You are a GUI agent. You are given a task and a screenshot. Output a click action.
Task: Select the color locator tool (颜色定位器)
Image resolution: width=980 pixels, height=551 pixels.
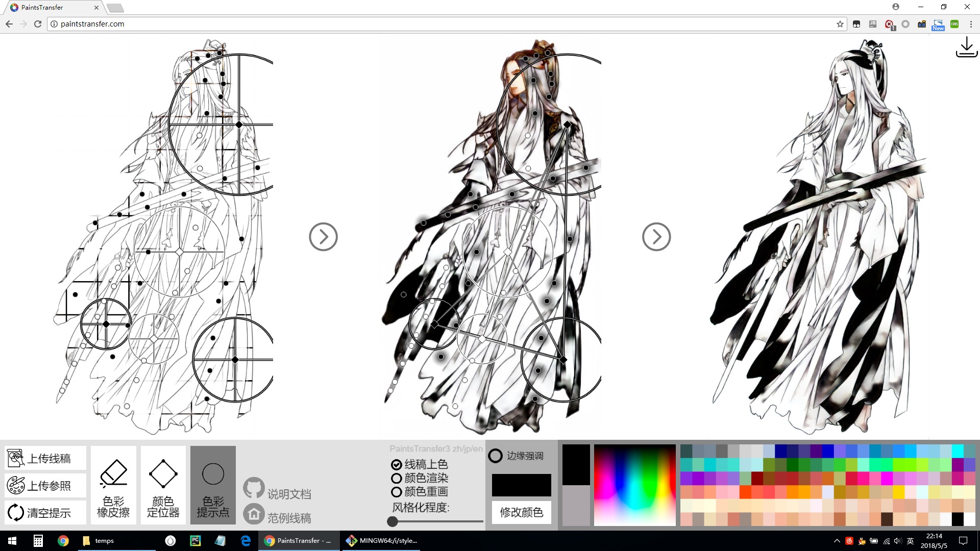[163, 485]
